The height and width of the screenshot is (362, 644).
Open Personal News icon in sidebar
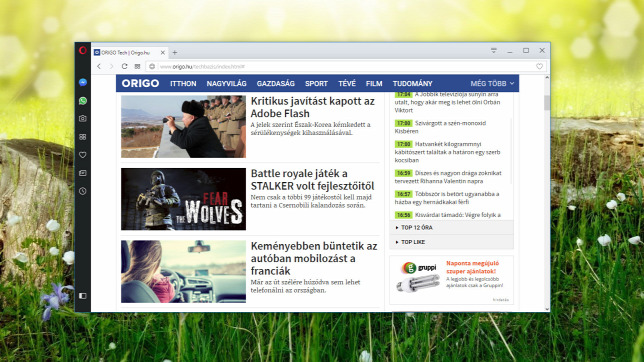83,173
